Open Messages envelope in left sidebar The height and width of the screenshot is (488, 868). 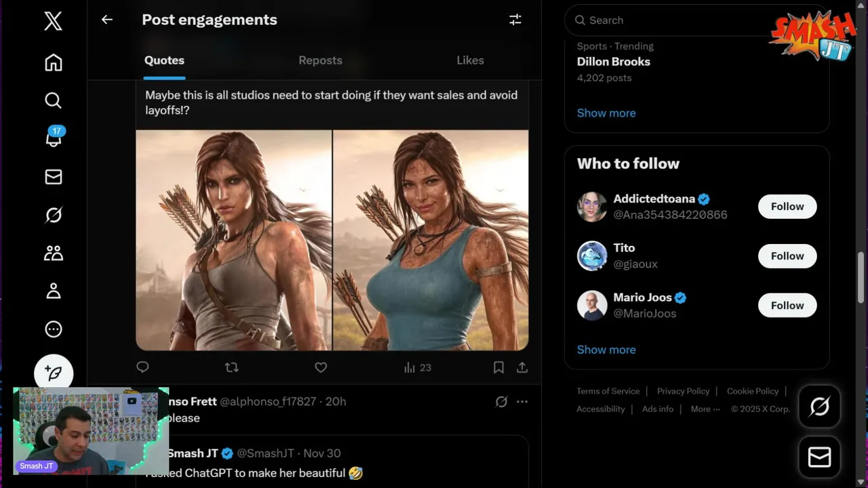(53, 177)
